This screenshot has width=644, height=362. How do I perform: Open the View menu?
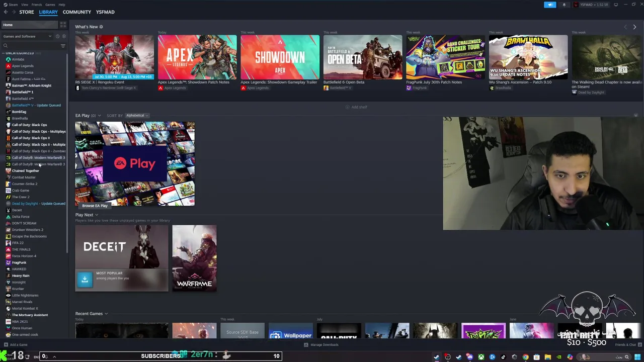click(24, 5)
